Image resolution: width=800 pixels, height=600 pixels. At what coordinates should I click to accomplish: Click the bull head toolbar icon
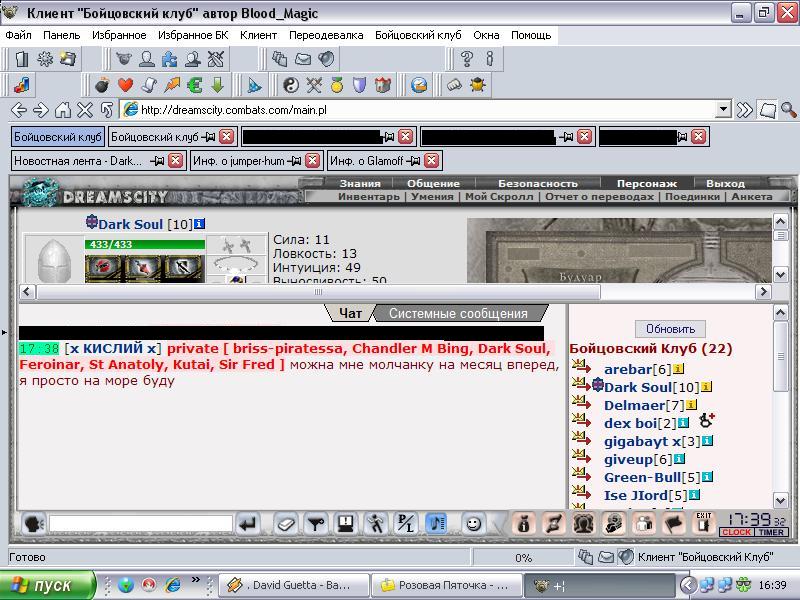pyautogui.click(x=123, y=59)
